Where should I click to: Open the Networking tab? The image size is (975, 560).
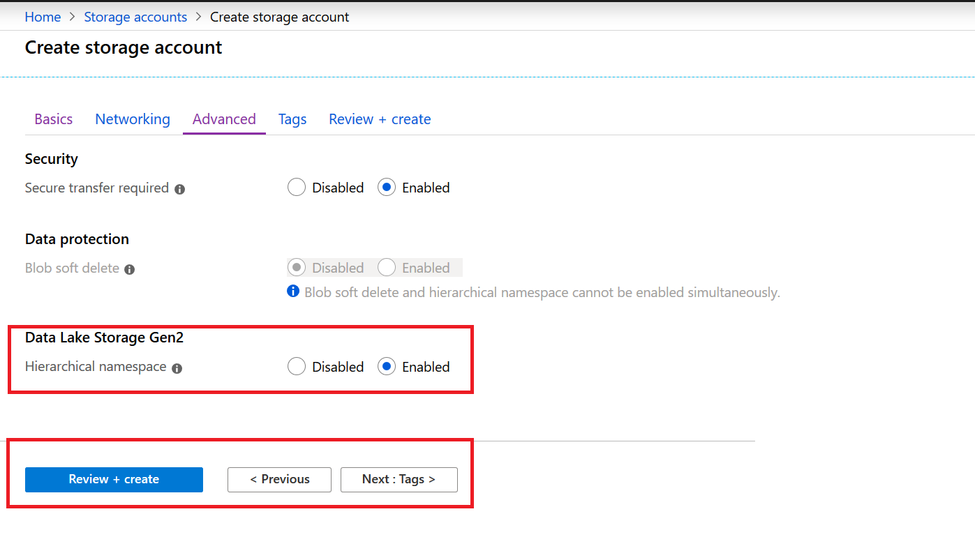click(x=133, y=119)
